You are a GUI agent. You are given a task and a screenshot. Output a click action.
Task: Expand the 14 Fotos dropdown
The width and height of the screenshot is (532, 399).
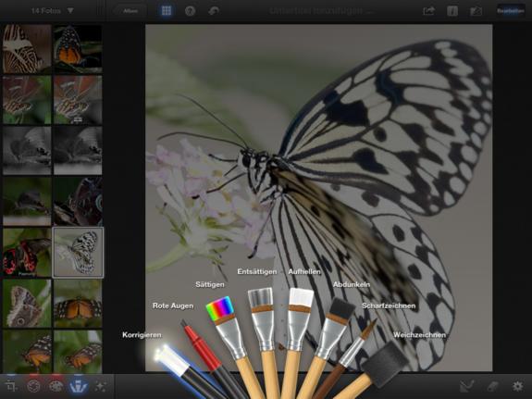[52, 11]
